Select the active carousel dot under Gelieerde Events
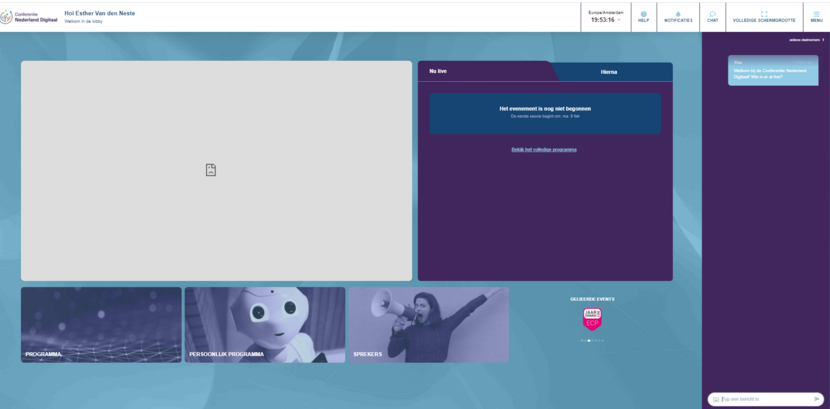This screenshot has width=830, height=409. (589, 341)
